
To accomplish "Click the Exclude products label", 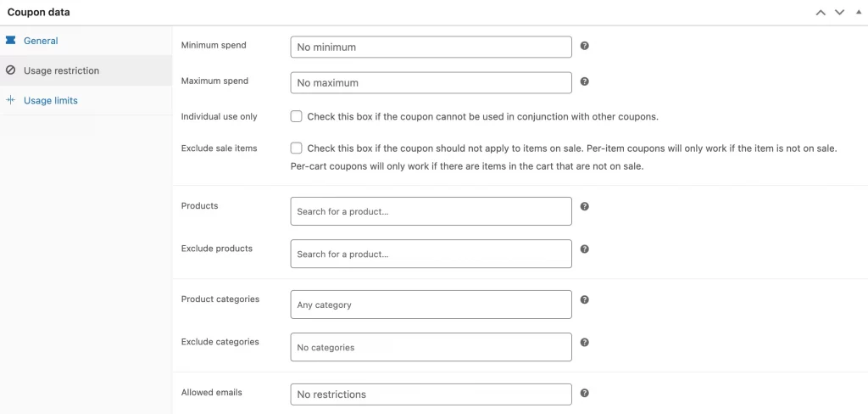I will (x=217, y=249).
